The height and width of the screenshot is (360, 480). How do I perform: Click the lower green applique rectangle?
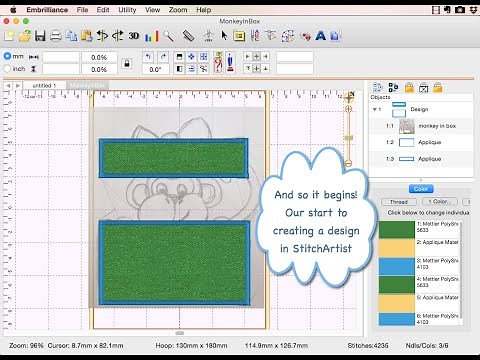coord(174,263)
